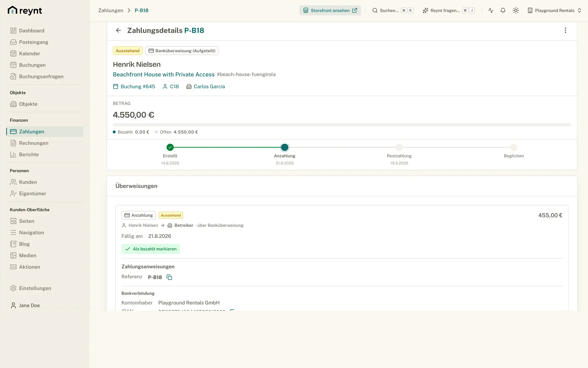This screenshot has height=368, width=588.
Task: Click the Überweisungen section header
Action: (136, 186)
